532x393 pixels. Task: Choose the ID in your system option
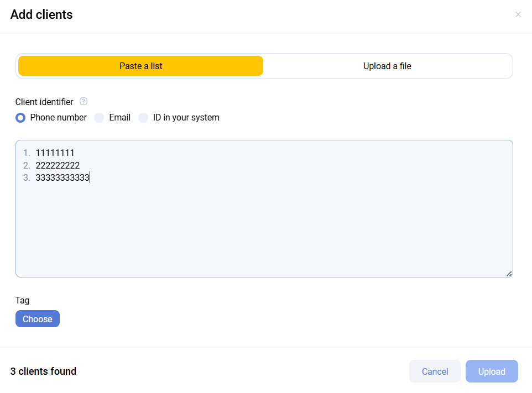tap(143, 118)
